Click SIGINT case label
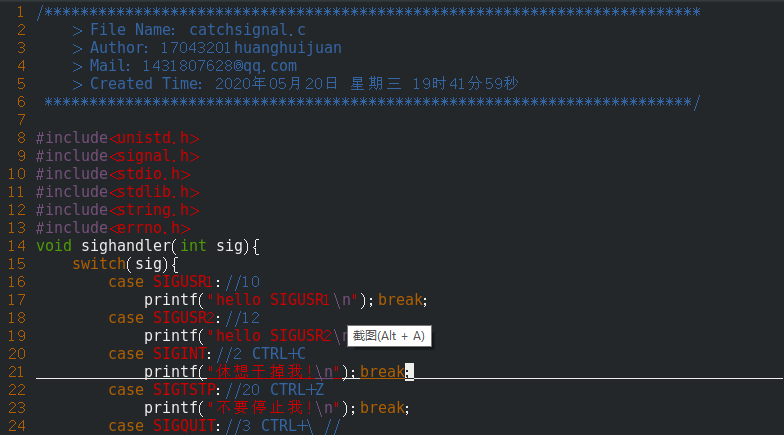Screen dimensions: 784x435 point(180,354)
